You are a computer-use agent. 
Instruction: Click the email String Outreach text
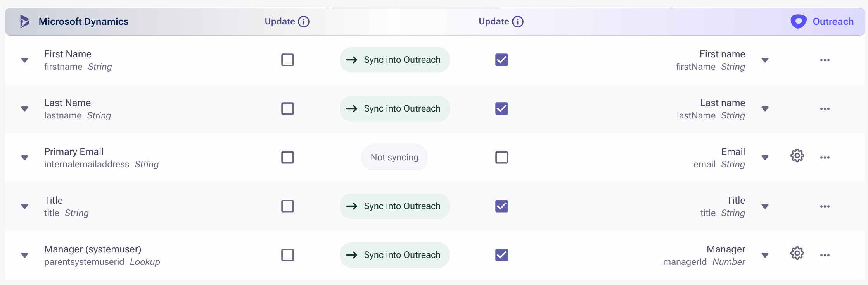point(719,165)
